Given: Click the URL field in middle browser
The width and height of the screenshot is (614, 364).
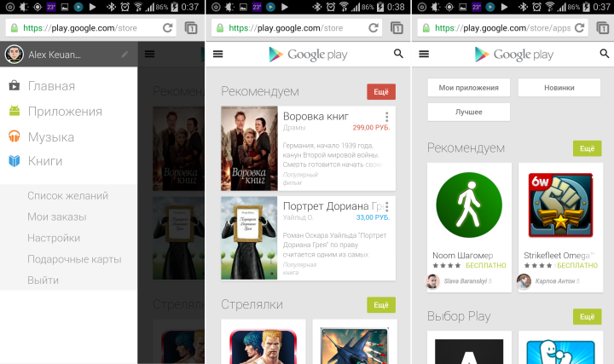Looking at the screenshot, I should point(297,28).
